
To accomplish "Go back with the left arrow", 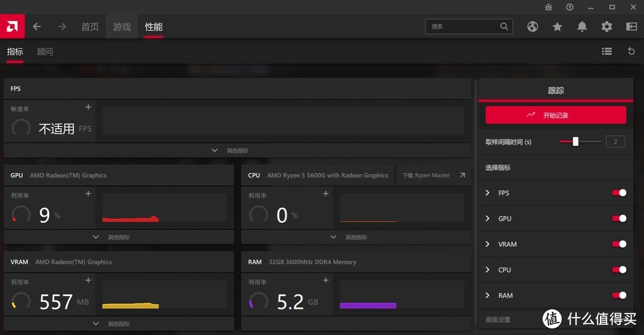I will pyautogui.click(x=37, y=26).
